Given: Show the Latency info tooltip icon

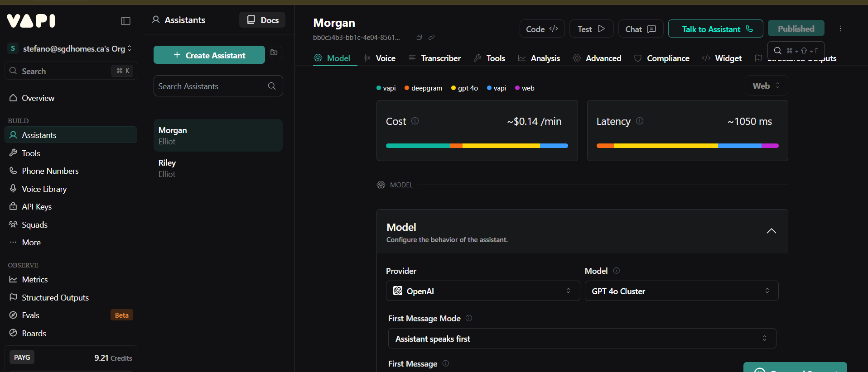Looking at the screenshot, I should (x=640, y=121).
